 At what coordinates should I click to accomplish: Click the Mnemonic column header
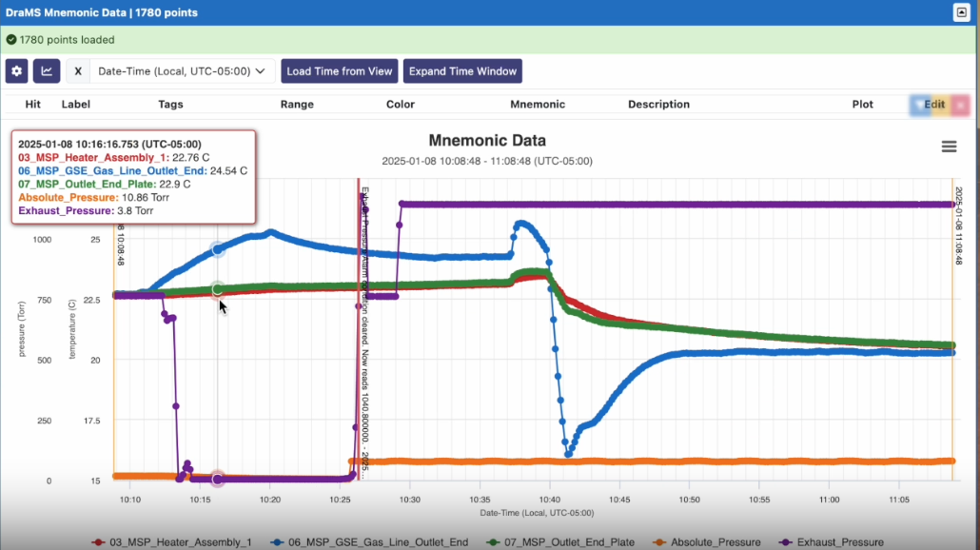538,105
